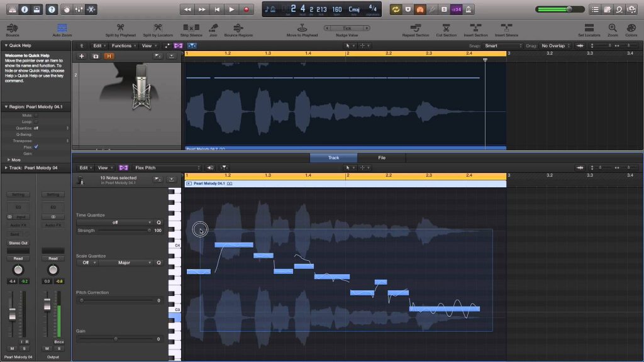Toggle the Editors scissors button
Screen dimensions: 644x362
click(x=91, y=9)
